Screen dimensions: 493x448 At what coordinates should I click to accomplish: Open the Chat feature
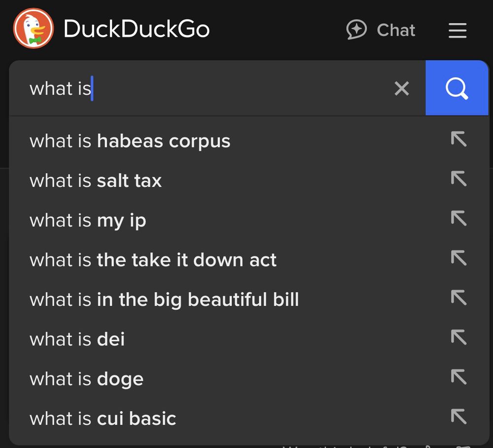point(381,30)
